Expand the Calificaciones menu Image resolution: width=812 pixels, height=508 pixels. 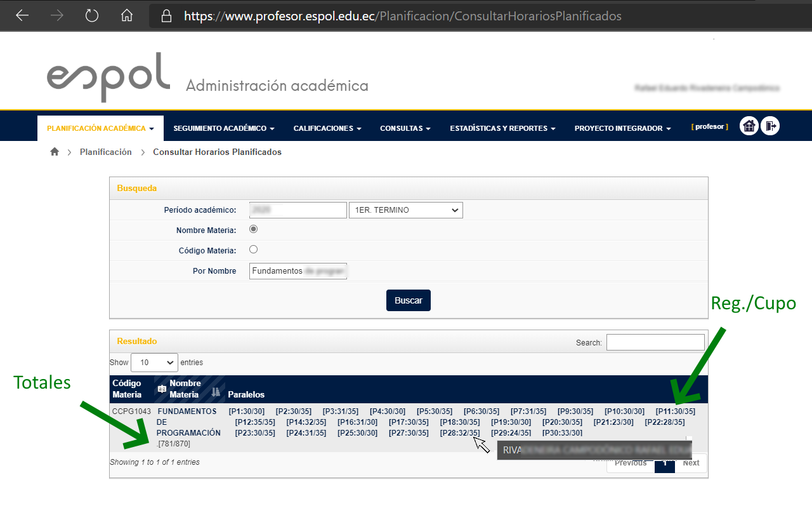(x=327, y=128)
